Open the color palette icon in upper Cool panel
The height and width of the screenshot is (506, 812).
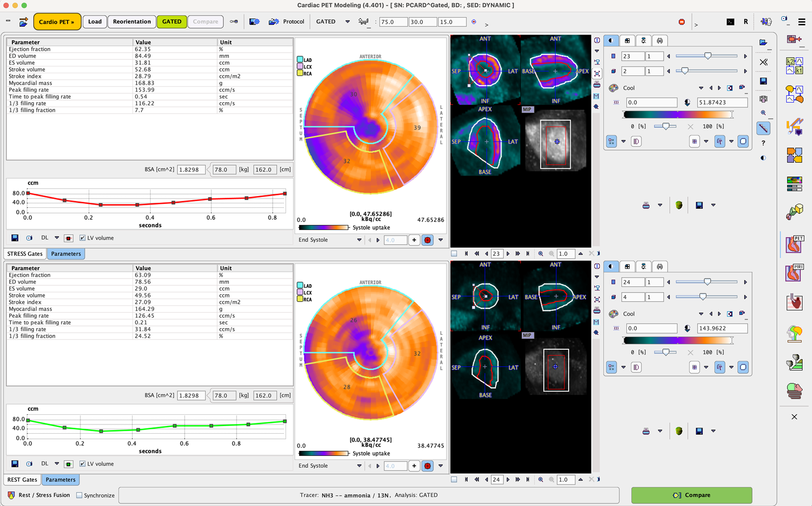point(614,88)
